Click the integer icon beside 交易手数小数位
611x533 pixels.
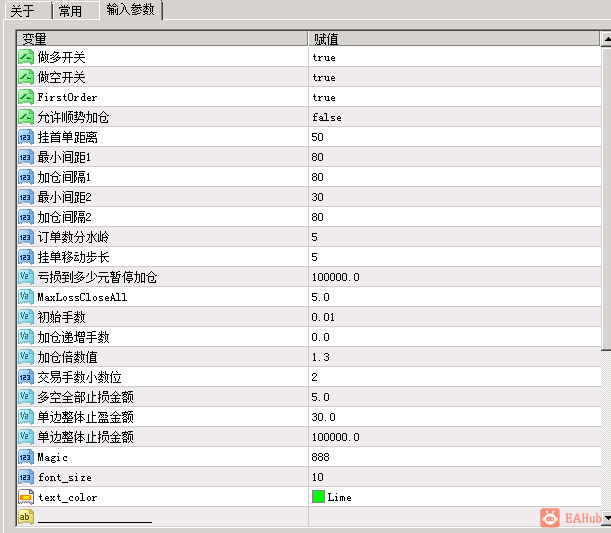pyautogui.click(x=26, y=377)
